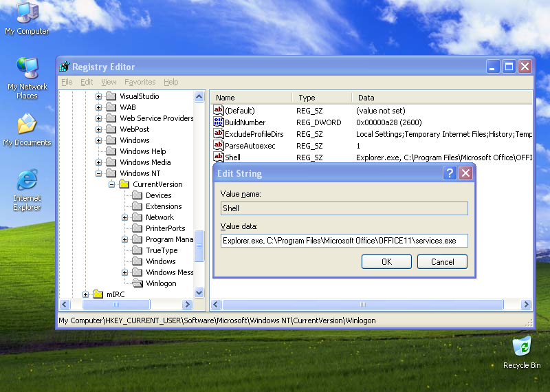Click the Web Service Providers folder icon
The height and width of the screenshot is (392, 550).
(111, 118)
